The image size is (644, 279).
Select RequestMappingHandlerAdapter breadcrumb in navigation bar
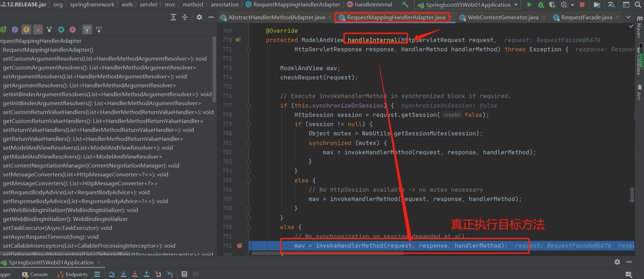293,5
